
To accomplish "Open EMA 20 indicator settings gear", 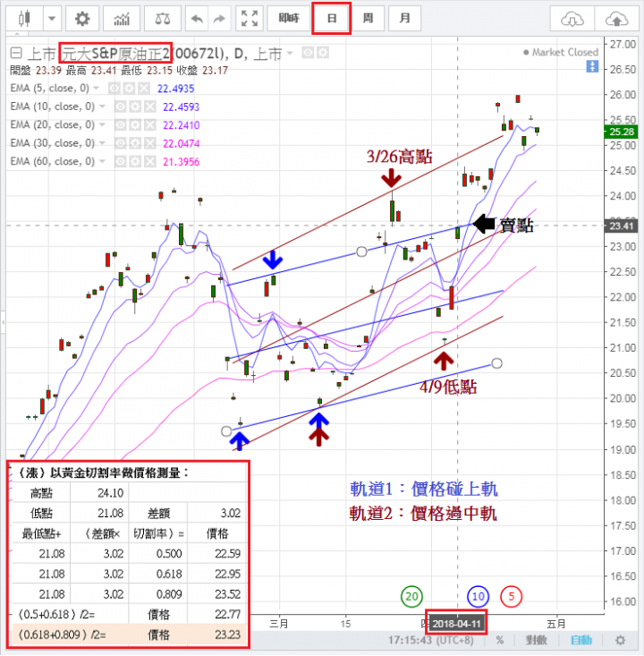I will coord(135,124).
